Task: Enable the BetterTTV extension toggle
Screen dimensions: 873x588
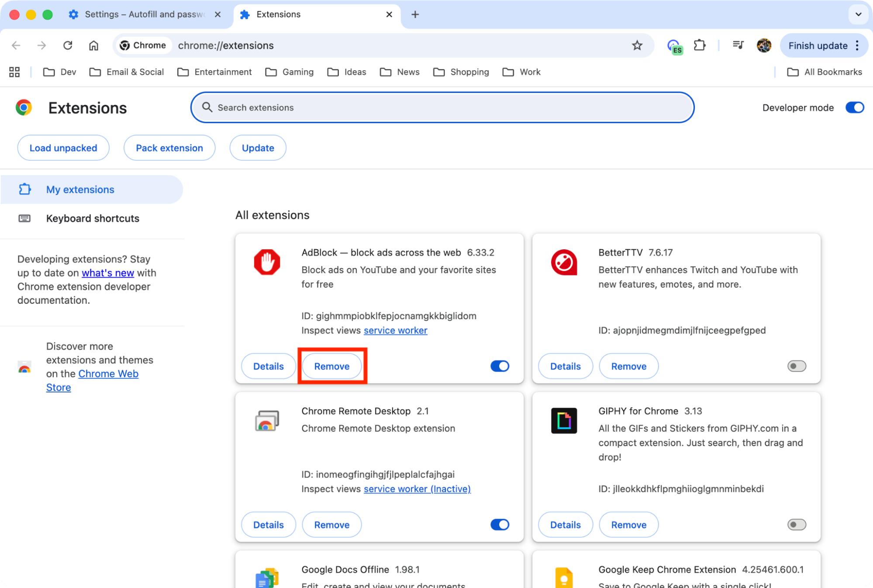Action: click(796, 366)
